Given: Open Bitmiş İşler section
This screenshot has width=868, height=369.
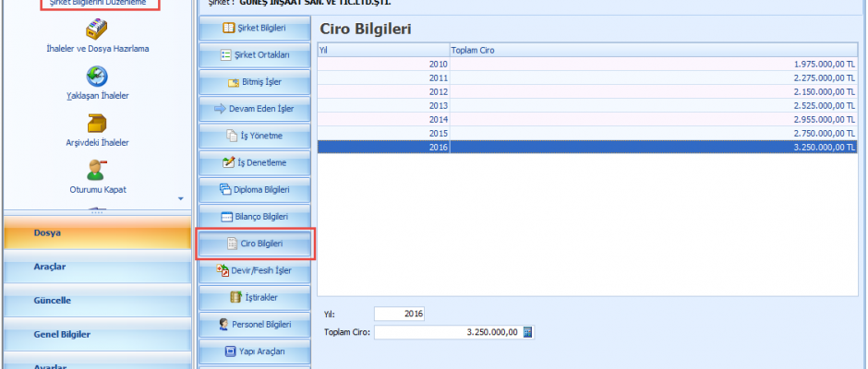Looking at the screenshot, I should tap(255, 82).
